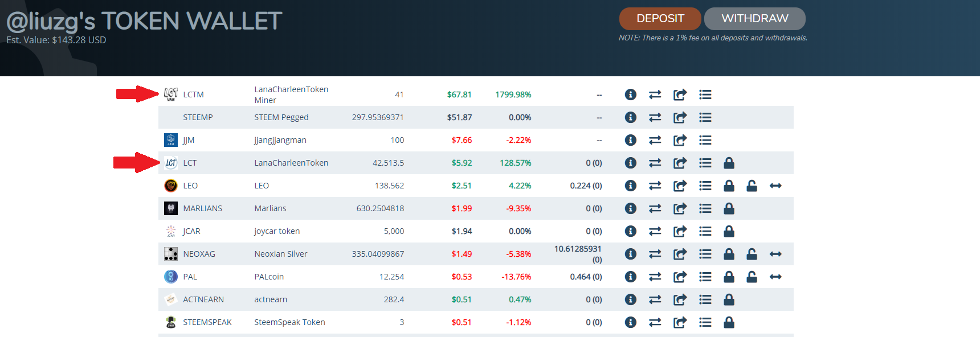Click the PAL token logo

click(171, 277)
